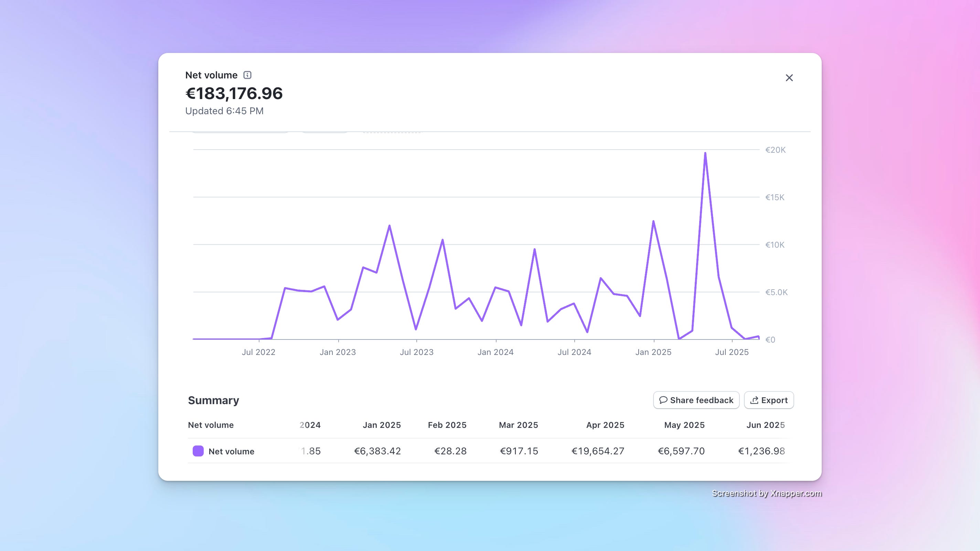Click the €19,654.27 summary value
The height and width of the screenshot is (551, 980).
(598, 451)
